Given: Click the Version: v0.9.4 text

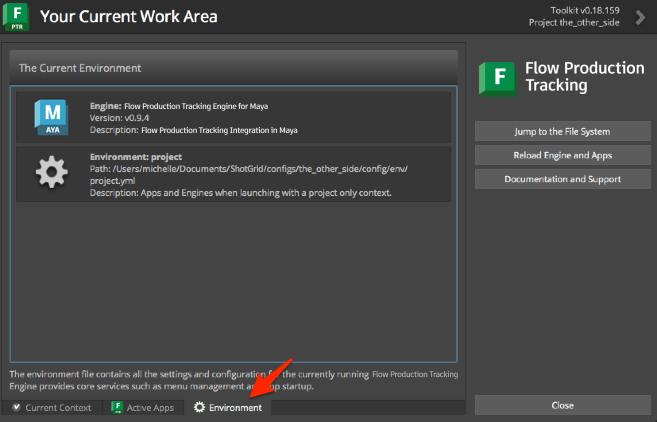Looking at the screenshot, I should coord(119,118).
